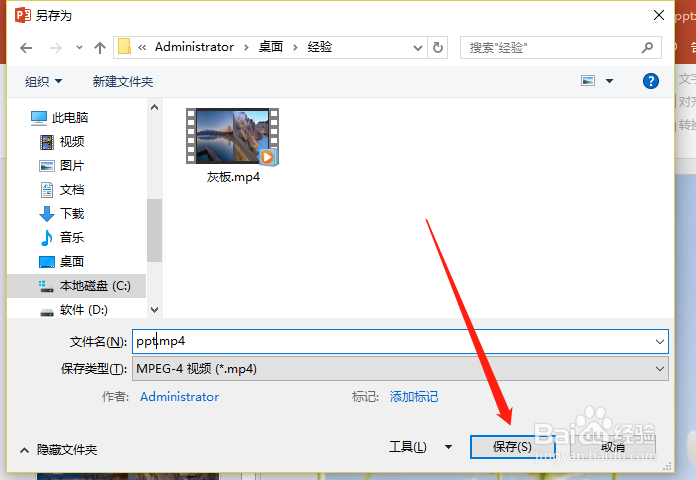Open the 下载 folder in sidebar
Screen dimensions: 696x480
62,214
